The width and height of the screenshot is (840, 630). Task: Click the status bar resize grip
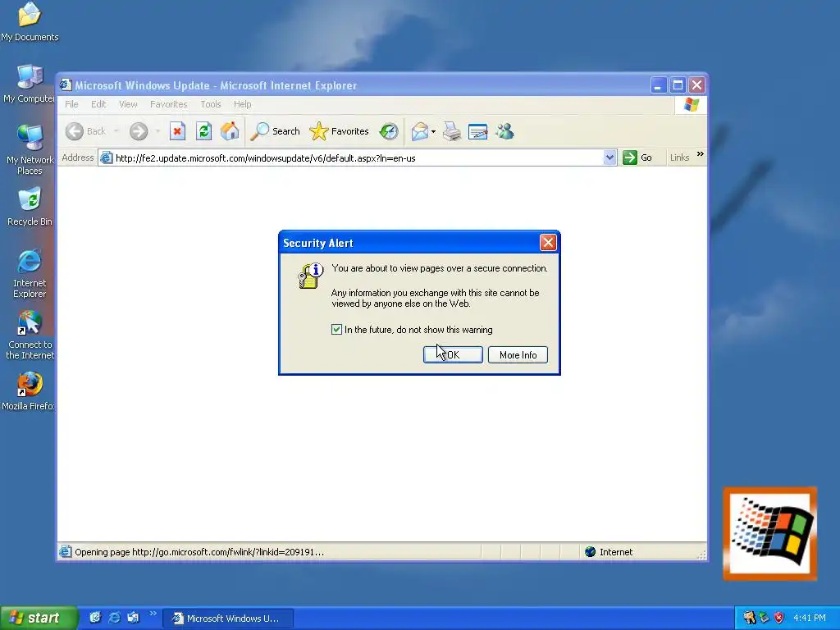[701, 555]
